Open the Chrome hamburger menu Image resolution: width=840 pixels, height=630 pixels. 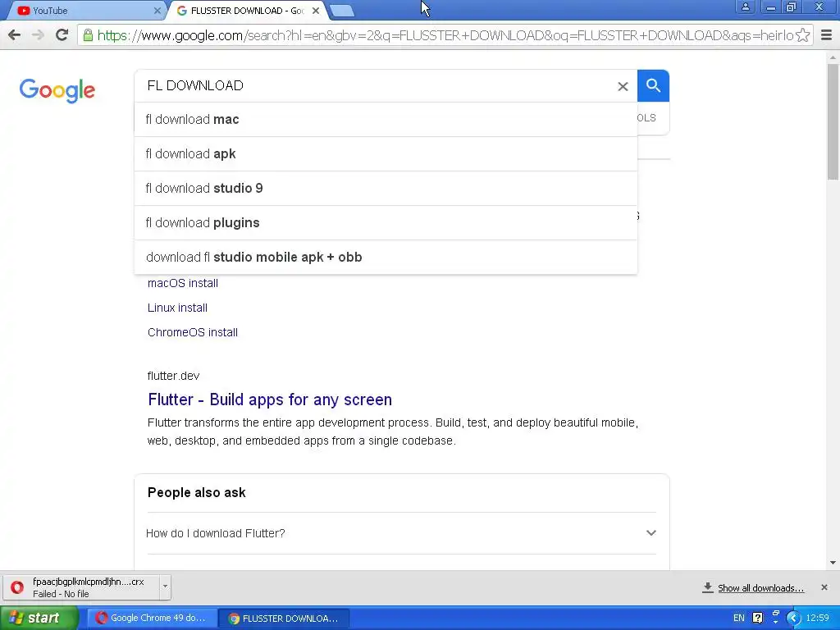(x=826, y=35)
